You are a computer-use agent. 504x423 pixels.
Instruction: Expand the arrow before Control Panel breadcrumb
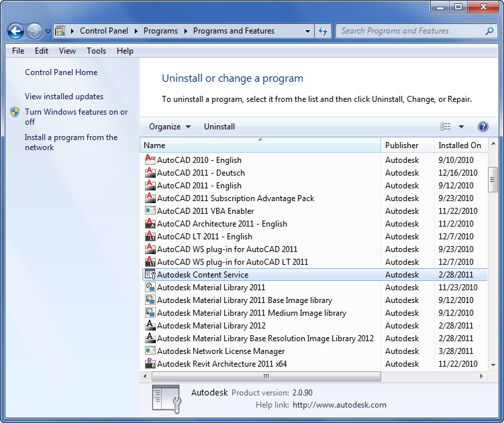(x=72, y=31)
